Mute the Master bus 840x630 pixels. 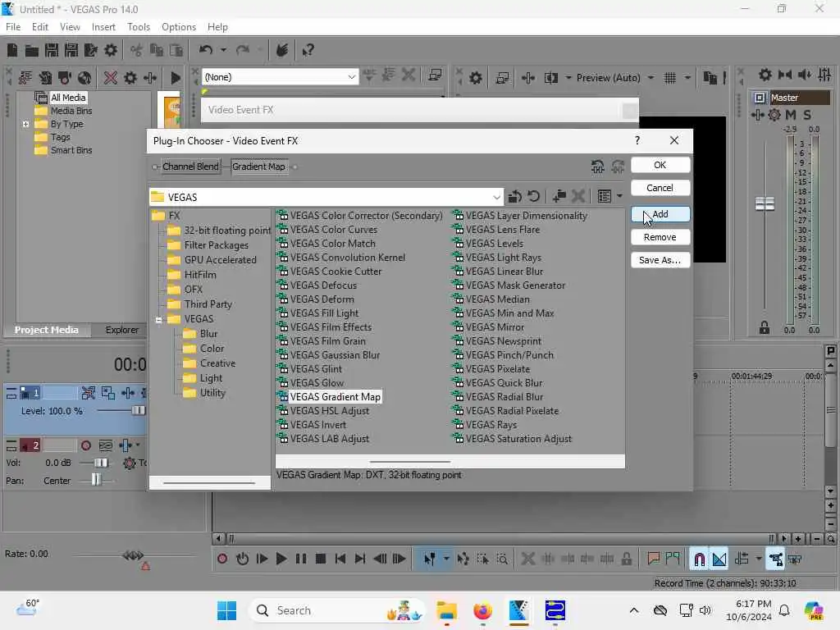click(x=790, y=115)
